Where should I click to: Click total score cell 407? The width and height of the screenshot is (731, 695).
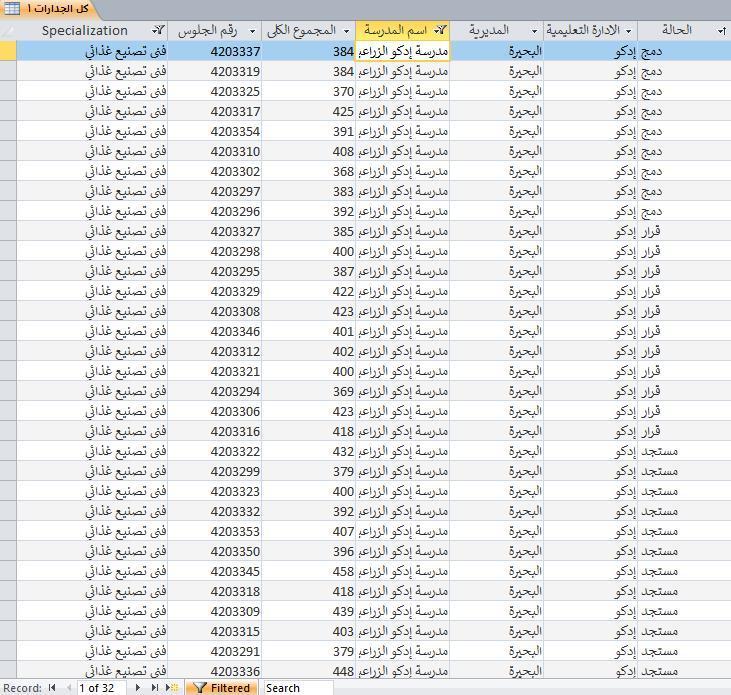click(x=309, y=531)
